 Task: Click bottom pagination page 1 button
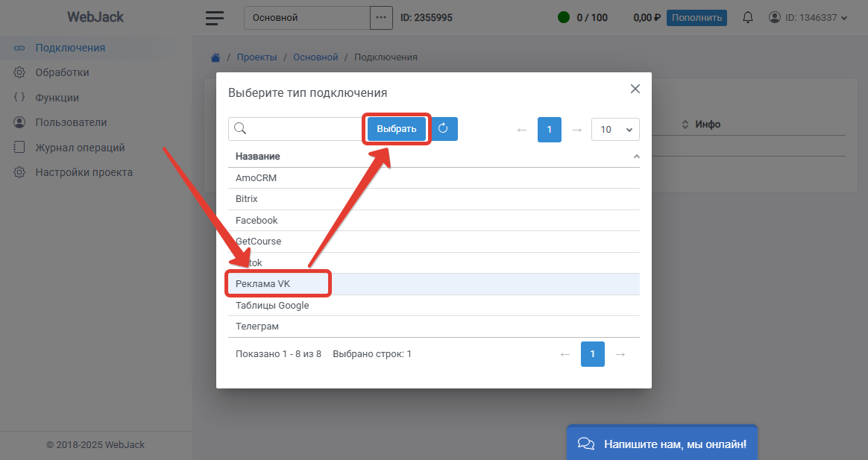[592, 354]
